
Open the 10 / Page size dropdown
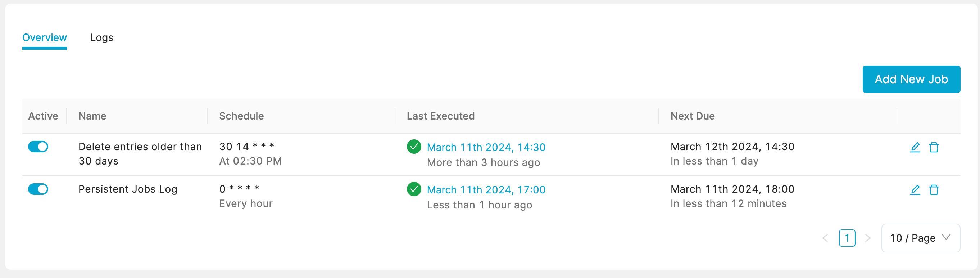click(920, 238)
